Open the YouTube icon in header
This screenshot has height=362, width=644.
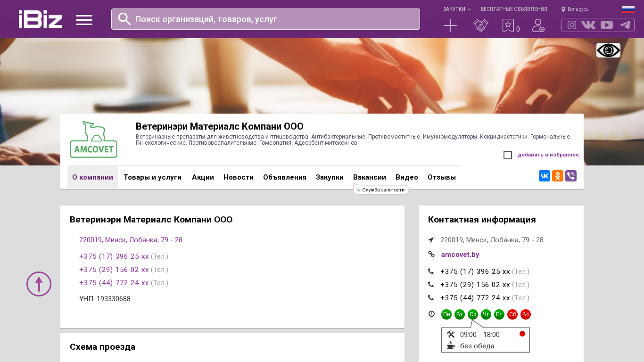click(607, 25)
